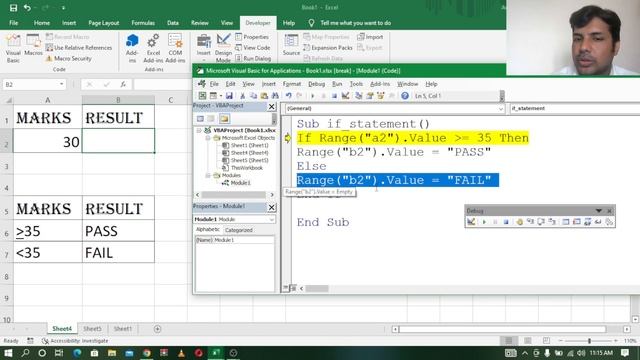Add a new sheet with plus button
Screen dimensions: 640x360
(x=157, y=329)
